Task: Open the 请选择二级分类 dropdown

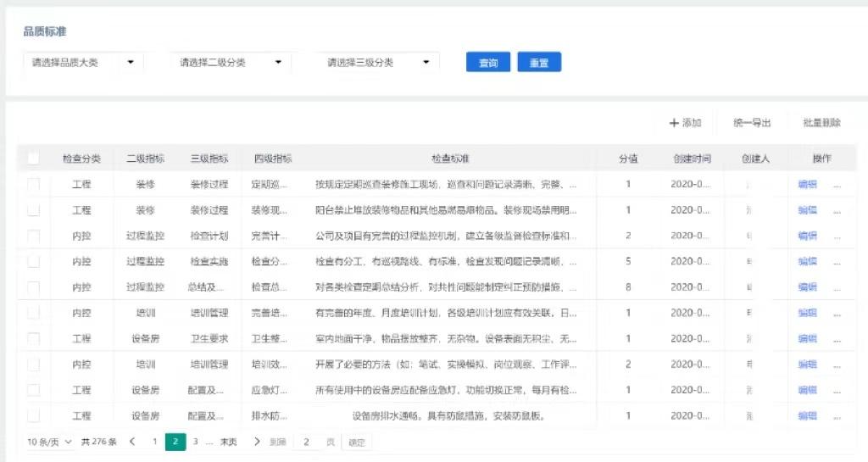Action: (231, 63)
